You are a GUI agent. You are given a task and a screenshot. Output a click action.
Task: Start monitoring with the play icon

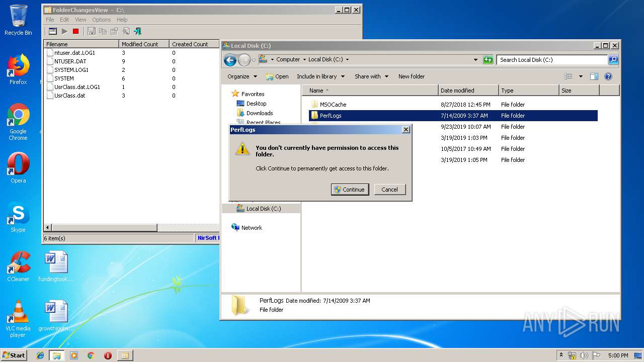(64, 31)
